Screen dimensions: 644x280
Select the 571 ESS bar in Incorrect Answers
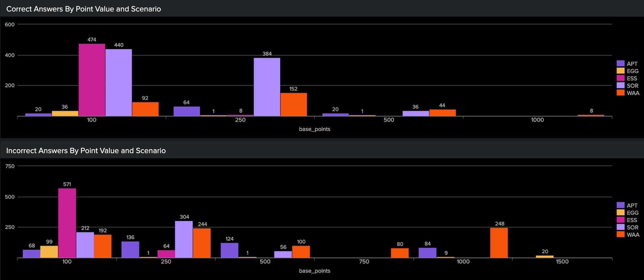coord(67,223)
